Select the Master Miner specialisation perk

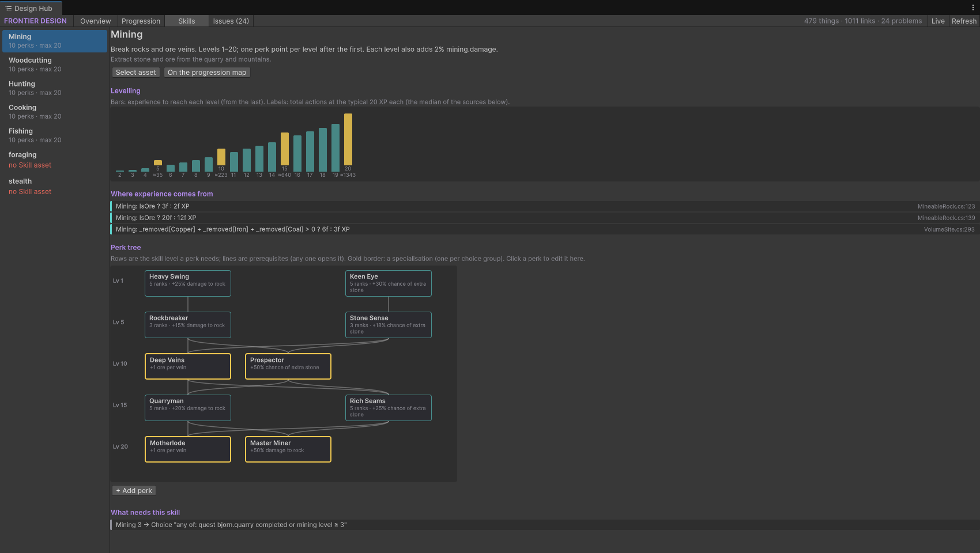288,449
